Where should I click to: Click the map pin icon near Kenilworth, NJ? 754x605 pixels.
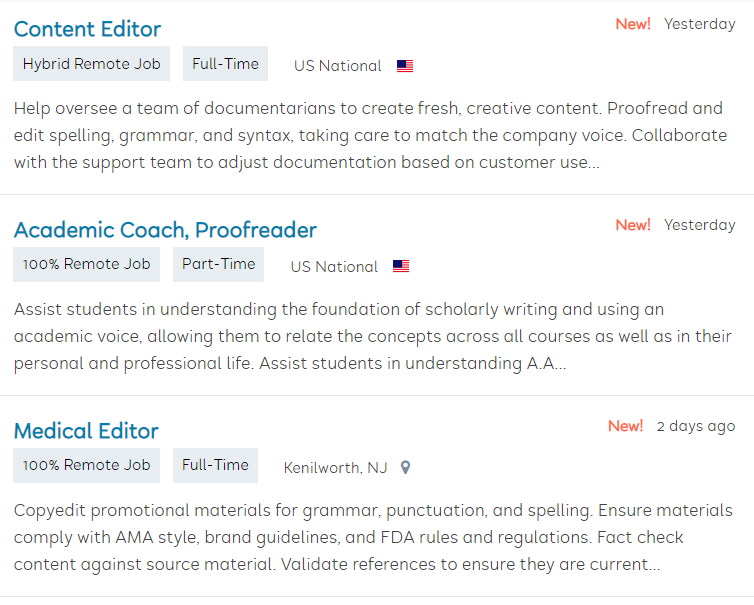pyautogui.click(x=405, y=467)
